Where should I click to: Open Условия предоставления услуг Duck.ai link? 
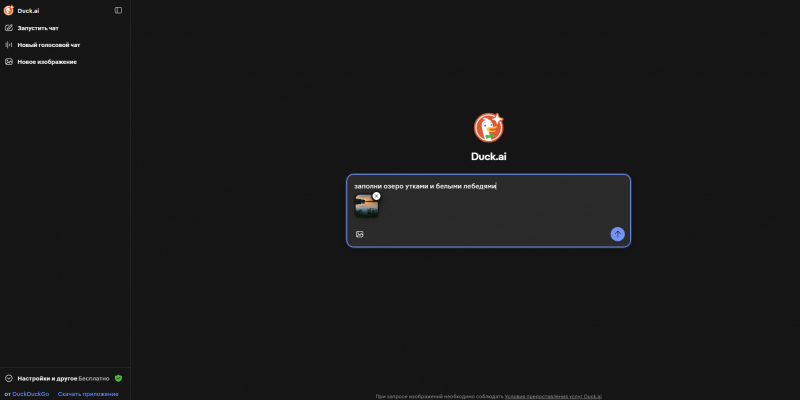pyautogui.click(x=553, y=396)
